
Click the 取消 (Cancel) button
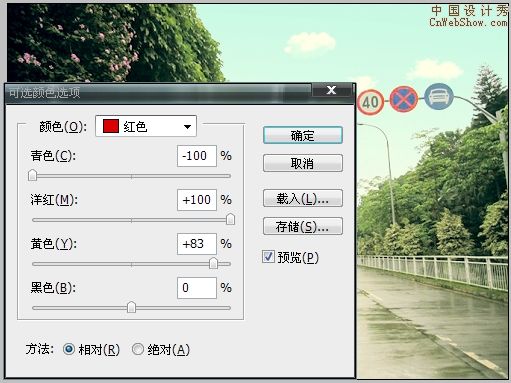[x=303, y=163]
